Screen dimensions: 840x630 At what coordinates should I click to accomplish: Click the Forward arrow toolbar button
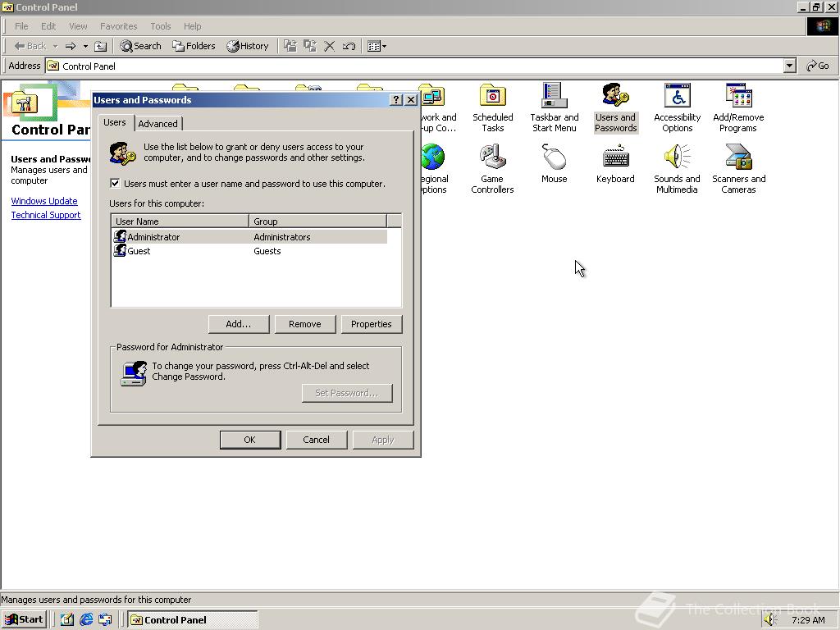(x=71, y=46)
